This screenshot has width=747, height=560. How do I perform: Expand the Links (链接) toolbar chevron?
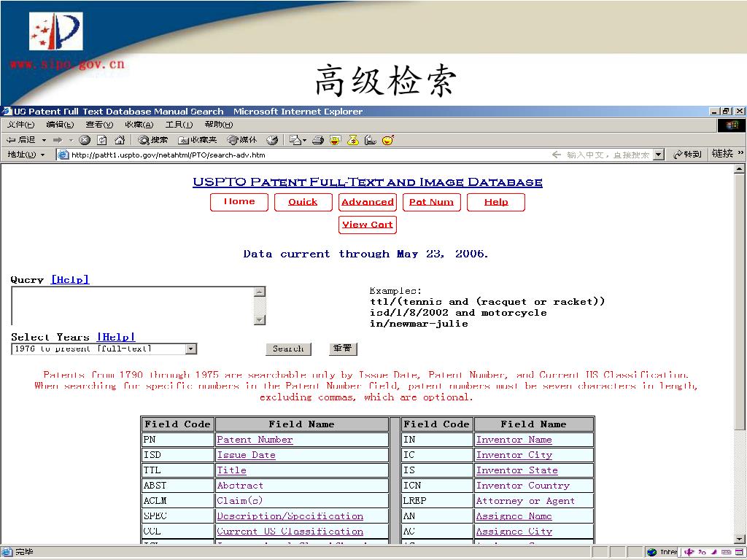[740, 153]
